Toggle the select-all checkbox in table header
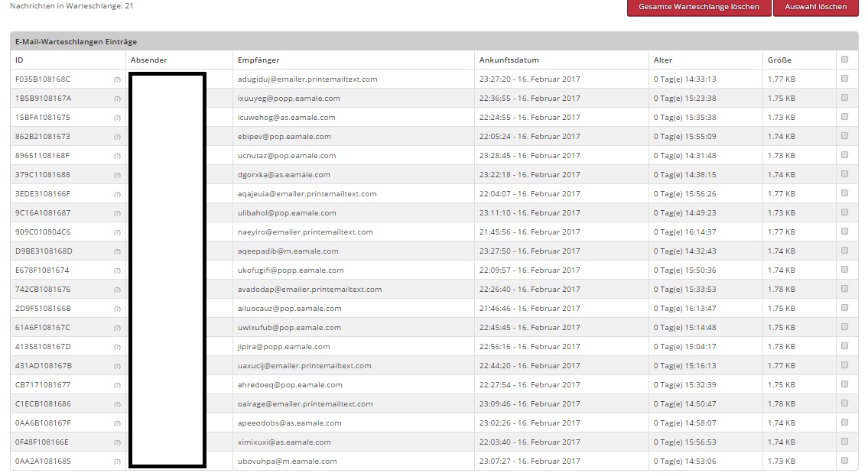 (x=844, y=59)
